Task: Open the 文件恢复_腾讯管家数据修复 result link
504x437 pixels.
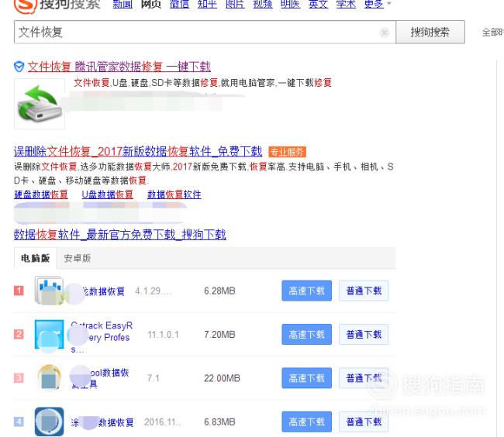Action: click(119, 67)
